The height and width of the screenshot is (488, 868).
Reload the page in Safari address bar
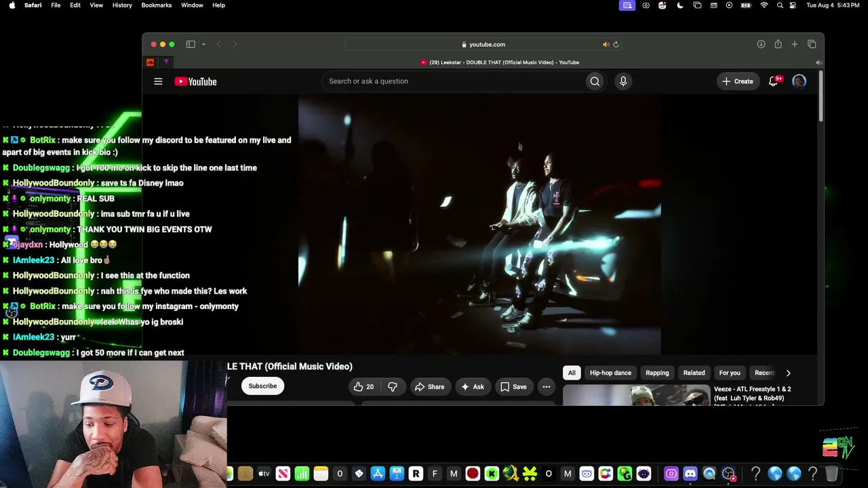[616, 44]
